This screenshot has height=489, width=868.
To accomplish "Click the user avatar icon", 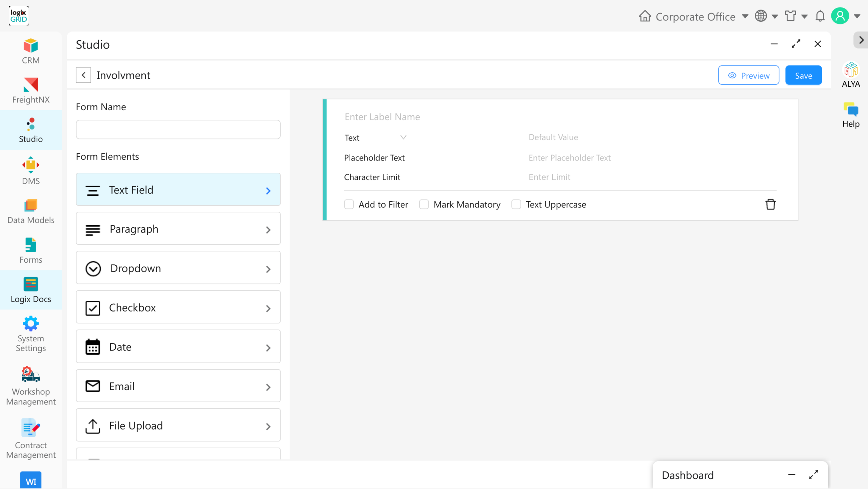I will coord(840,16).
